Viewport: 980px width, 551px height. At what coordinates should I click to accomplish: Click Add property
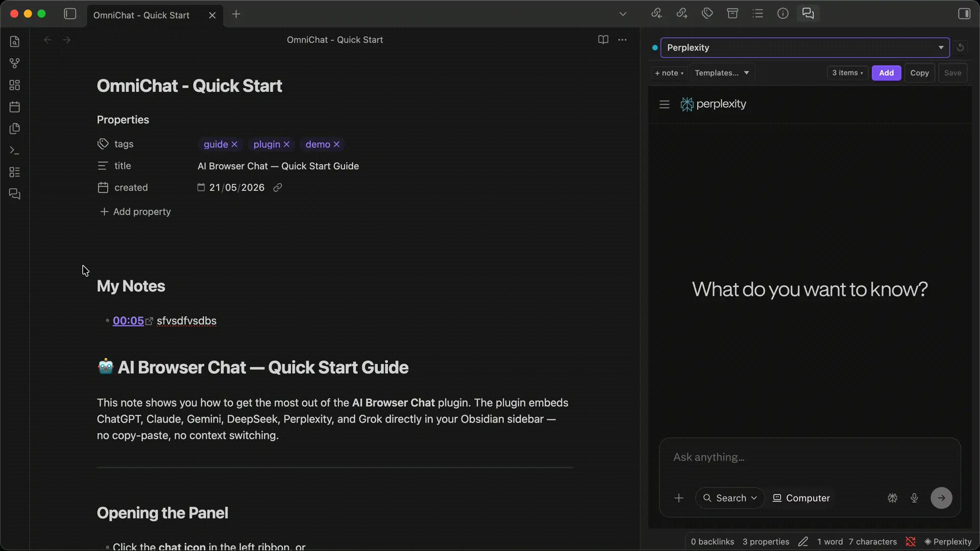[135, 212]
